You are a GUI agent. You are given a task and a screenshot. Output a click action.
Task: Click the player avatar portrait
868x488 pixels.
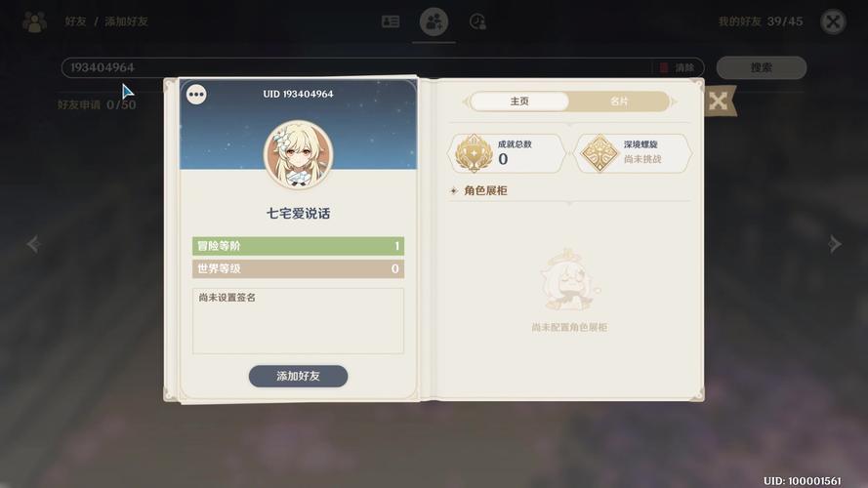[299, 154]
